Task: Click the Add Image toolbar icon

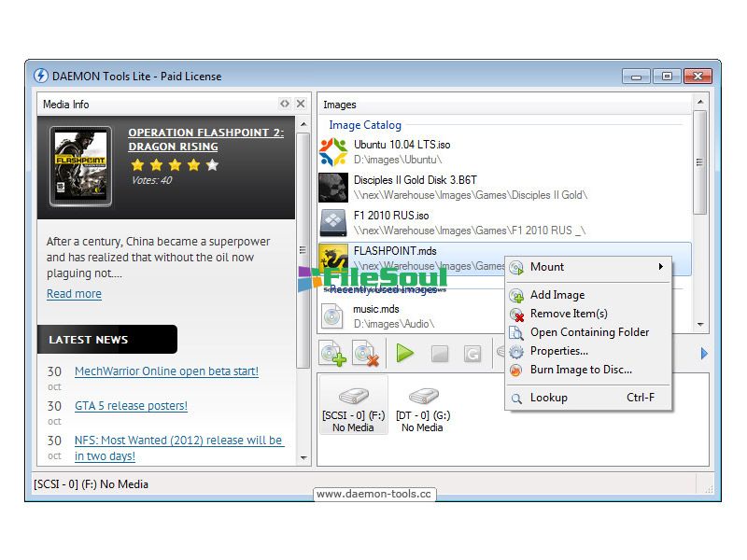Action: pyautogui.click(x=332, y=354)
